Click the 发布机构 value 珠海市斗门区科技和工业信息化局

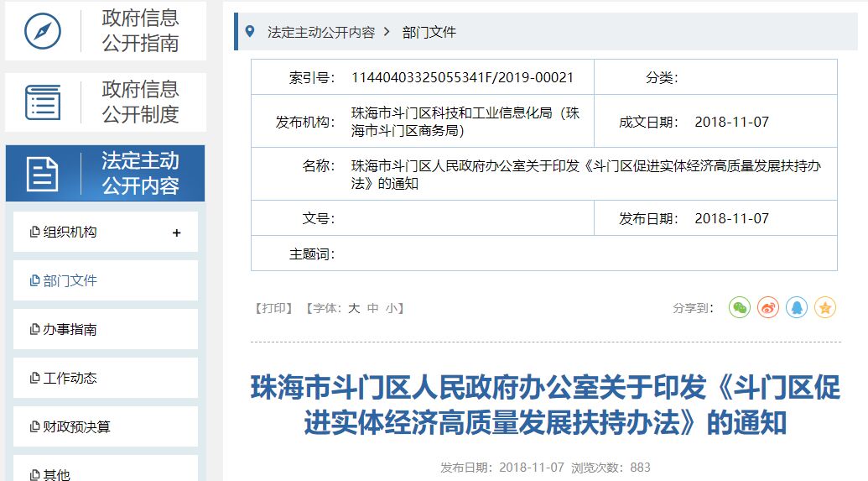click(x=465, y=122)
